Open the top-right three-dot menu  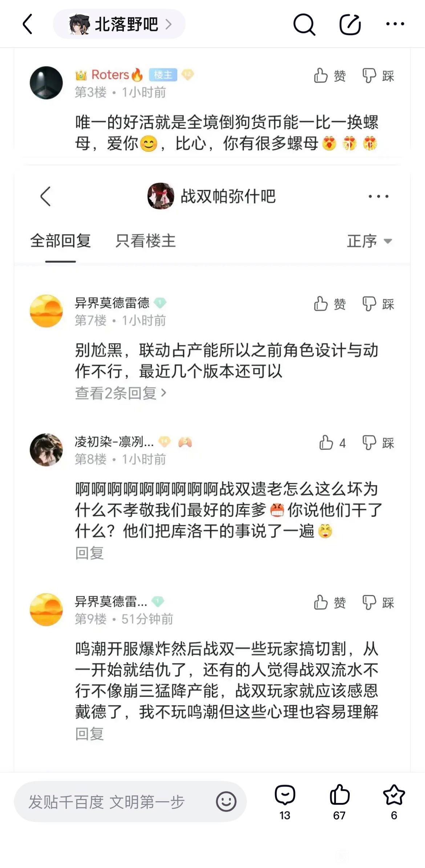point(395,24)
